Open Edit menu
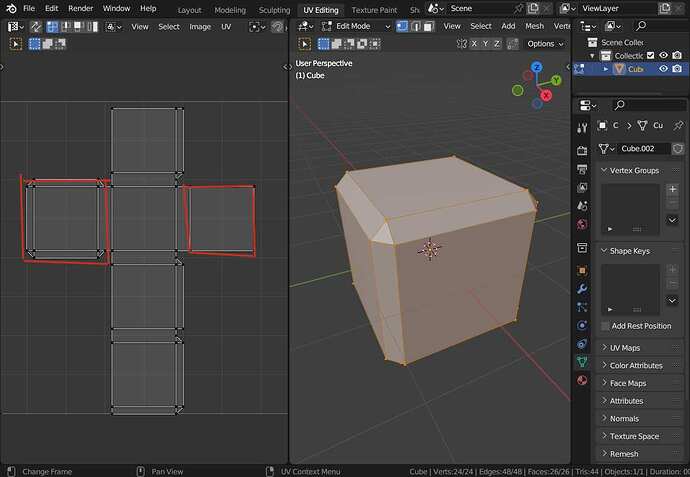 (x=51, y=8)
